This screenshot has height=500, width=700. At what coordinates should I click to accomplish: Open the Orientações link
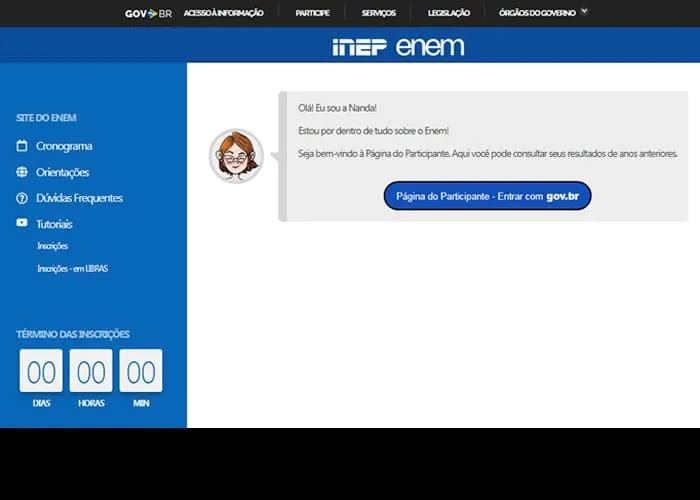62,172
